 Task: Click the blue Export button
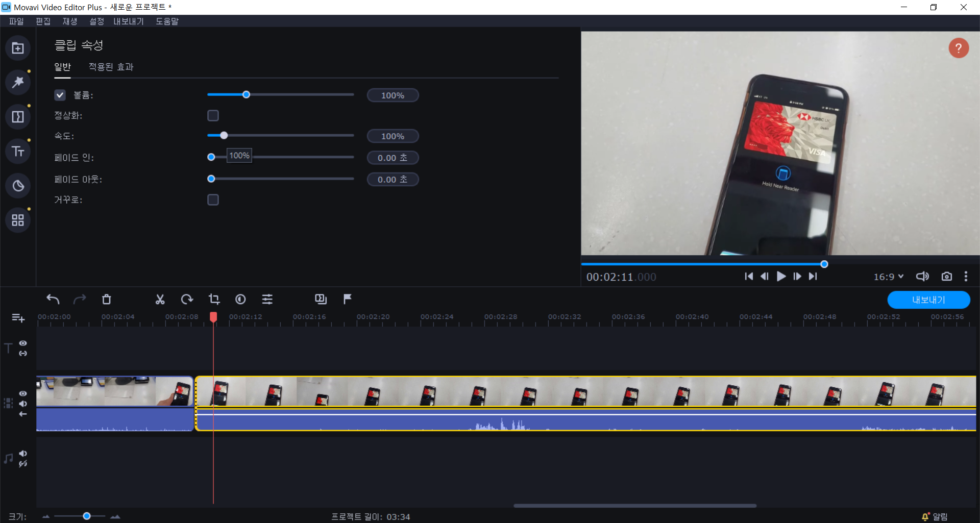tap(928, 300)
